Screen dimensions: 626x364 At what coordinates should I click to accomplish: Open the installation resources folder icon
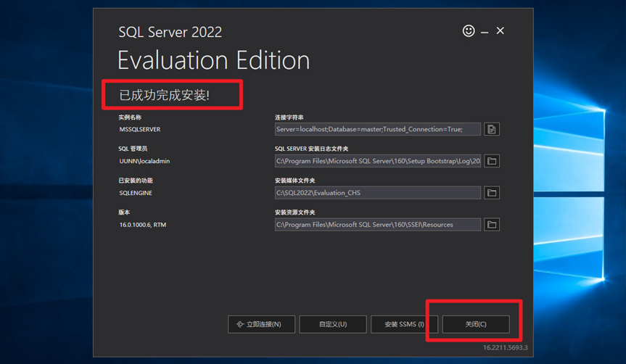[492, 225]
